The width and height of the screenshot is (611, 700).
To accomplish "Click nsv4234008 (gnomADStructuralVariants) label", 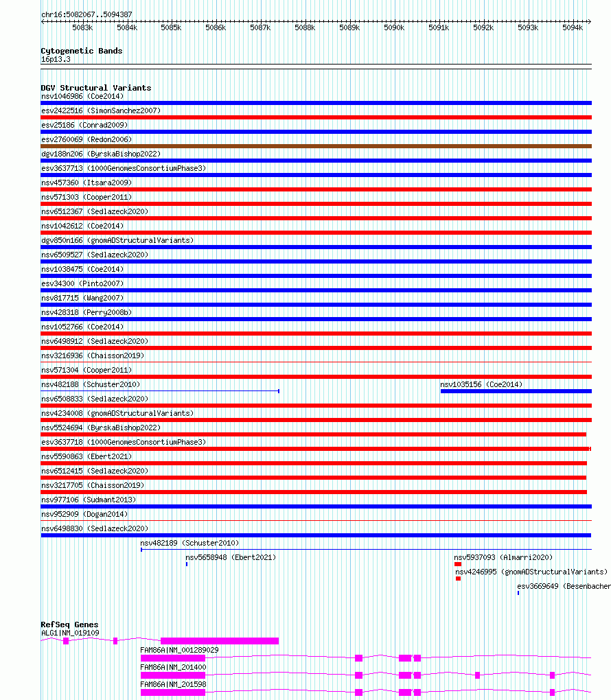I will pos(117,413).
